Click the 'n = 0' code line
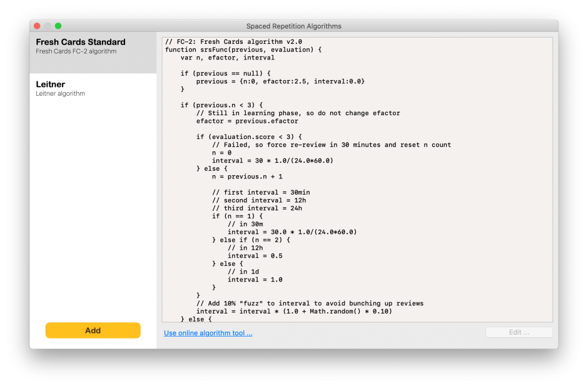The height and width of the screenshot is (388, 588). point(221,153)
